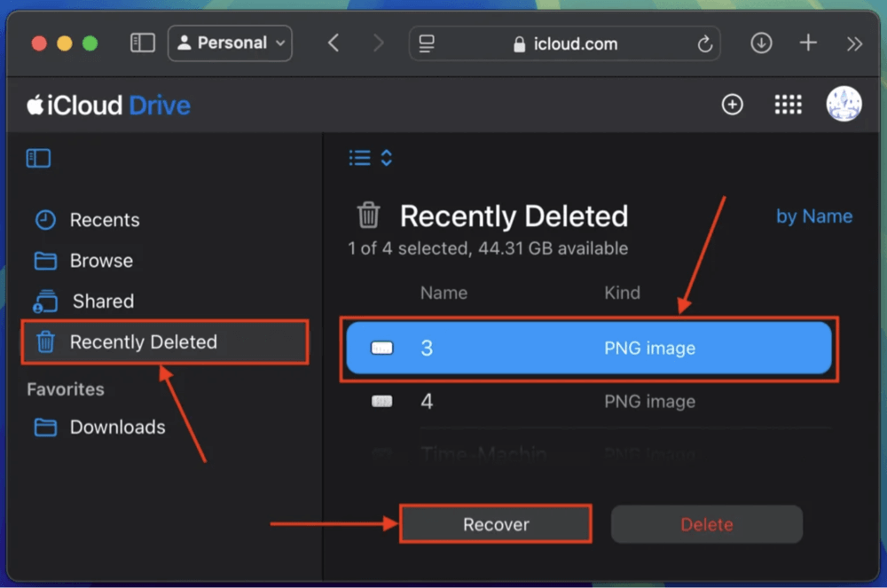Viewport: 887px width, 588px height.
Task: Expand Safari's overflow chevron menu
Action: (853, 43)
